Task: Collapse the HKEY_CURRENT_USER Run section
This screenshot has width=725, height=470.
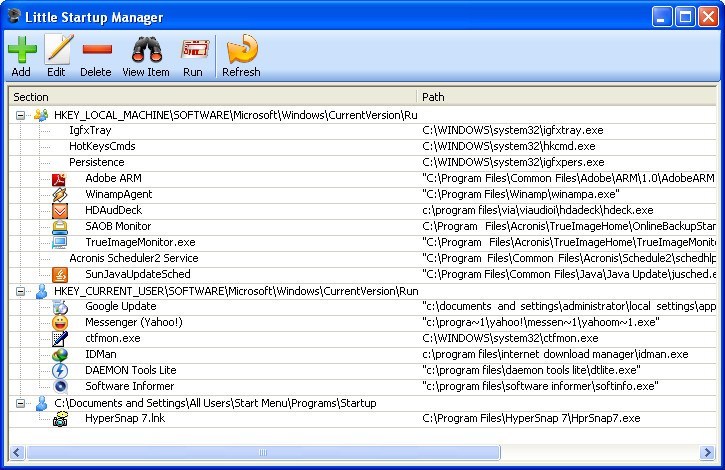Action: 20,291
